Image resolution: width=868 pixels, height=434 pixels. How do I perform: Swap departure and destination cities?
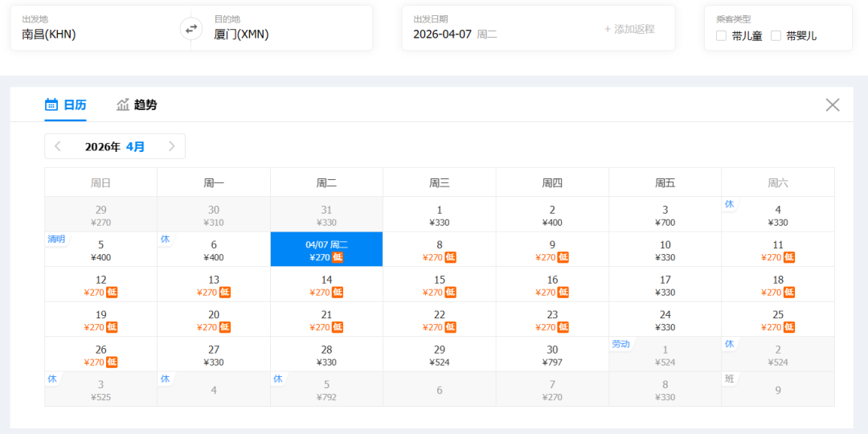coord(191,29)
